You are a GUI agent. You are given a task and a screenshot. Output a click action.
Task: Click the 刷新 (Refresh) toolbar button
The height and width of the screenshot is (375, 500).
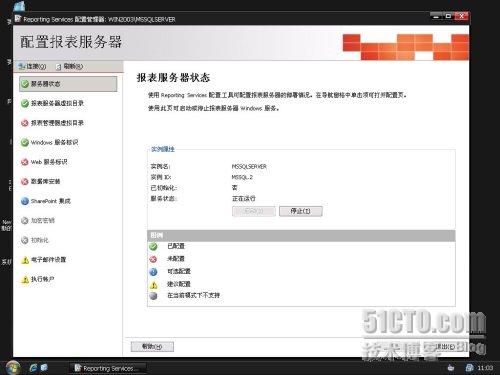(x=69, y=66)
